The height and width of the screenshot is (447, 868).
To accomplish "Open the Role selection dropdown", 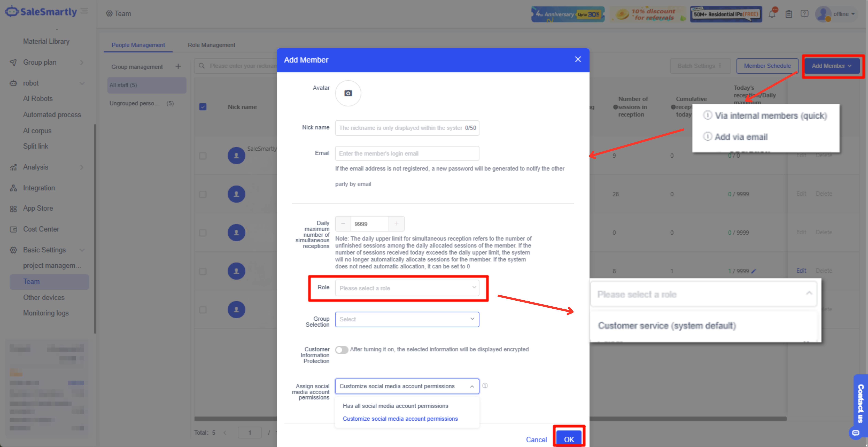I will (x=407, y=288).
